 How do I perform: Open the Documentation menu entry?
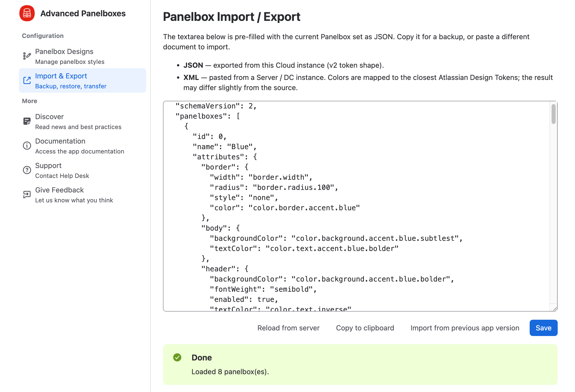coord(83,146)
